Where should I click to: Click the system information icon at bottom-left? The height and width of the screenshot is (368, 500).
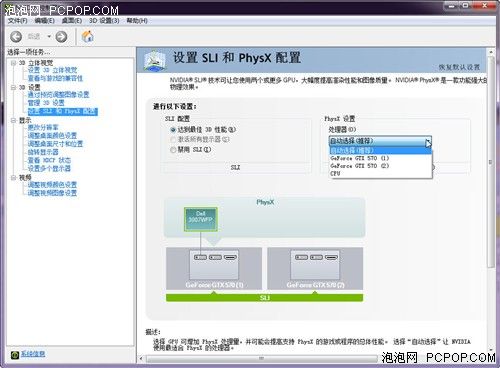point(15,355)
